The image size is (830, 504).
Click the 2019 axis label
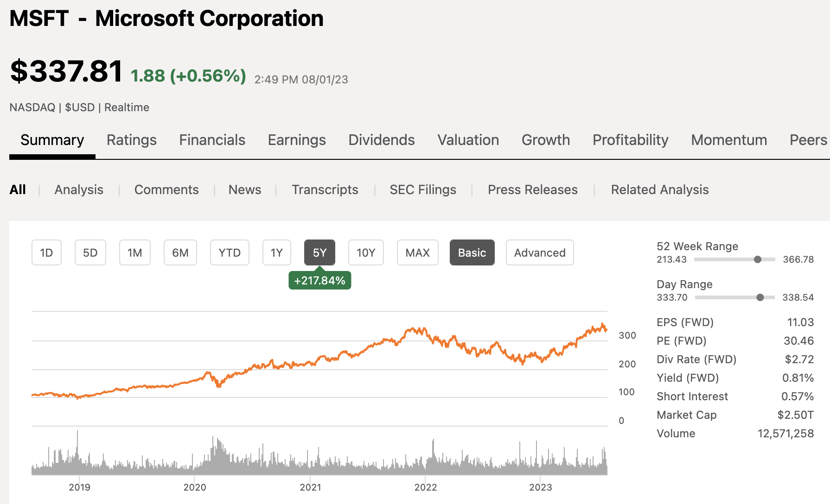tap(79, 487)
